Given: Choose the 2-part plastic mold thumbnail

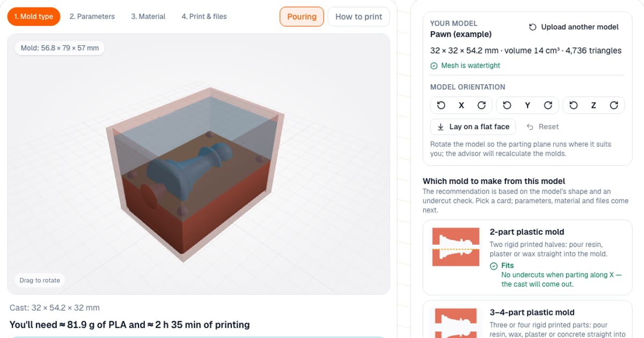Looking at the screenshot, I should 456,247.
